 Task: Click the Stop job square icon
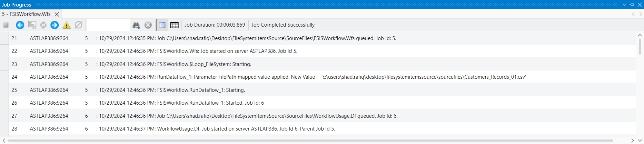(6, 25)
